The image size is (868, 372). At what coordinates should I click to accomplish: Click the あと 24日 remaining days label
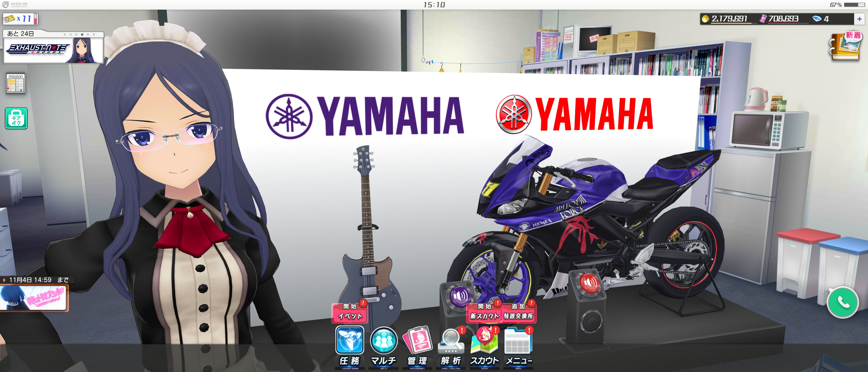[20, 34]
